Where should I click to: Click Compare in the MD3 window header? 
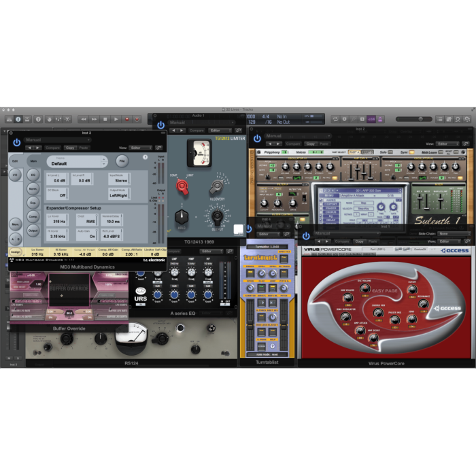tap(52, 148)
